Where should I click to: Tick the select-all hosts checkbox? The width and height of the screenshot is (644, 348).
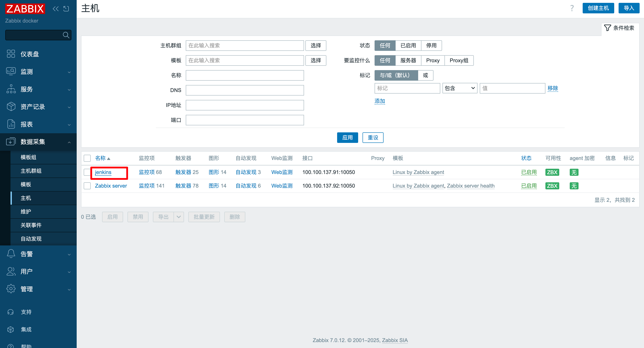87,158
